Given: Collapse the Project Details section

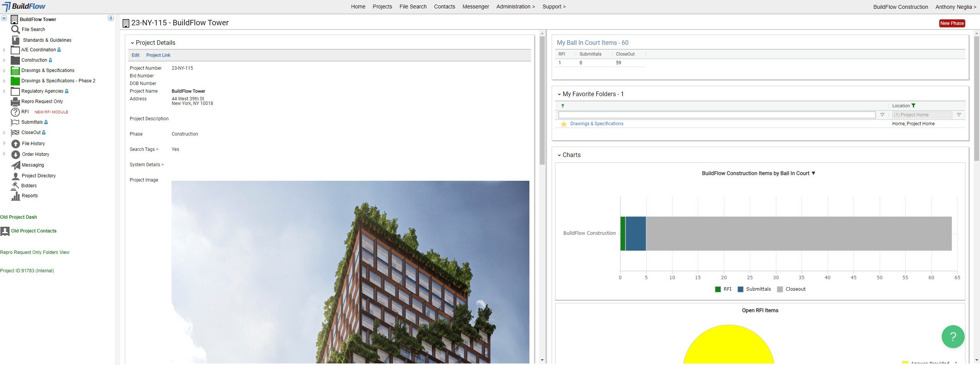Looking at the screenshot, I should pos(132,43).
